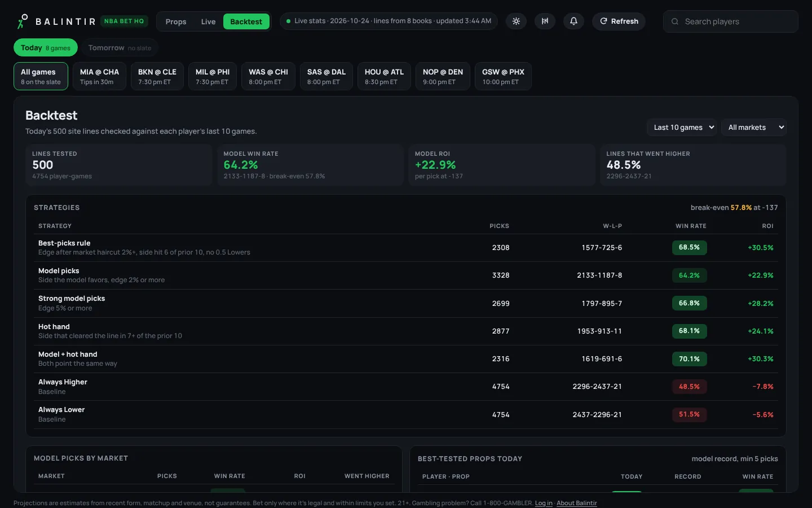812x508 pixels.
Task: Switch to the Live tab
Action: (208, 21)
